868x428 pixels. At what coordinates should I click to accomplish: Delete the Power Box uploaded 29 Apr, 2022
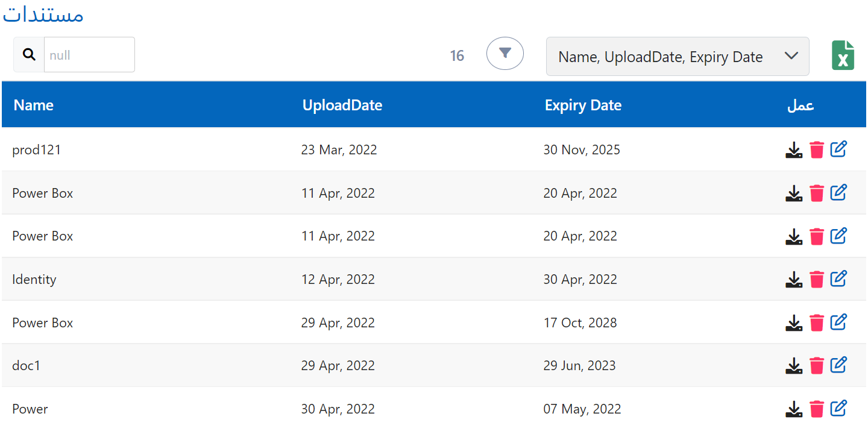(817, 323)
